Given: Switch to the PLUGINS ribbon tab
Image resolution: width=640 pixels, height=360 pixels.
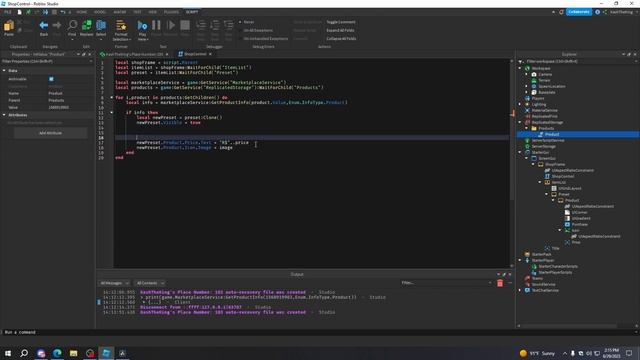Looking at the screenshot, I should pyautogui.click(x=171, y=12).
